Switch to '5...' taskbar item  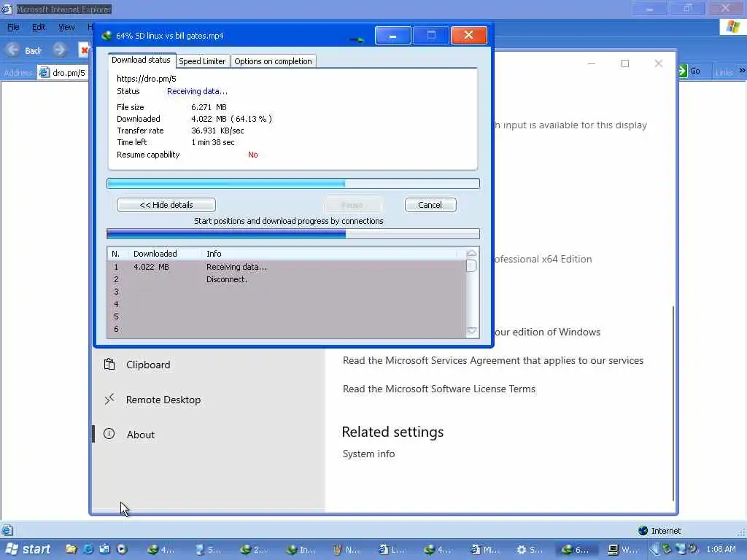(207, 550)
